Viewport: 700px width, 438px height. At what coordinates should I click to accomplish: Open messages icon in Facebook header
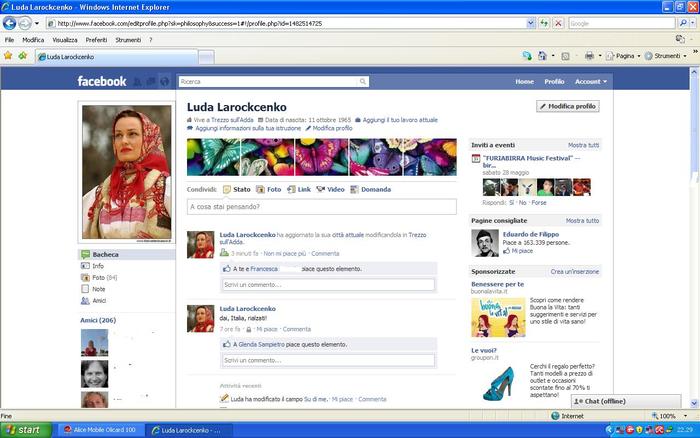coord(151,82)
